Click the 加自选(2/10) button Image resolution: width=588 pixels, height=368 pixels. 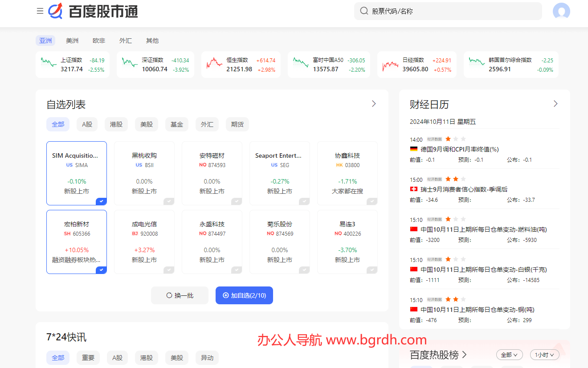tap(244, 295)
